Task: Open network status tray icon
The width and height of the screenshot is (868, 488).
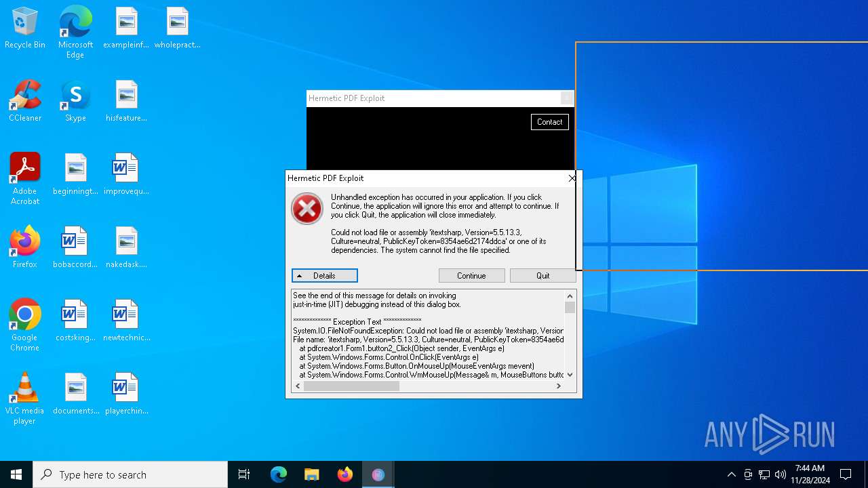Action: (x=764, y=474)
